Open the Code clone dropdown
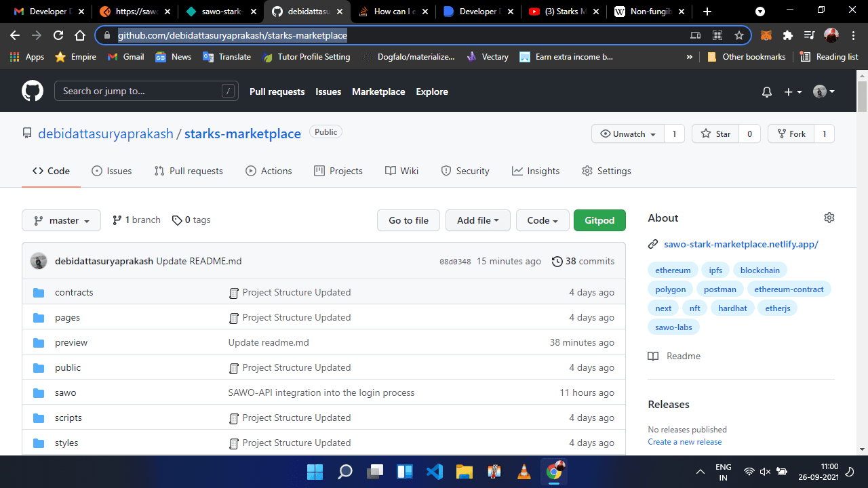This screenshot has height=488, width=868. pyautogui.click(x=542, y=220)
